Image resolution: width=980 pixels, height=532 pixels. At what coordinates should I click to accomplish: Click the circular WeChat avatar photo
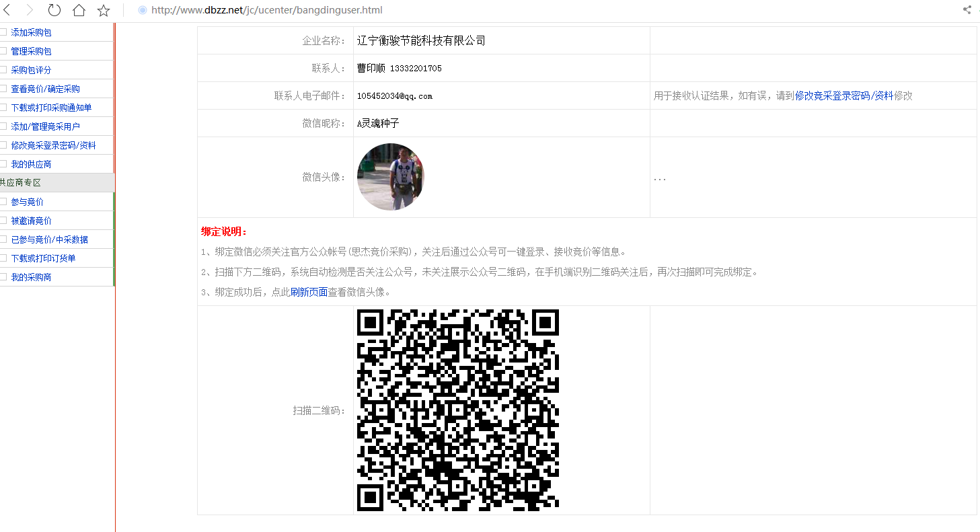[x=391, y=177]
